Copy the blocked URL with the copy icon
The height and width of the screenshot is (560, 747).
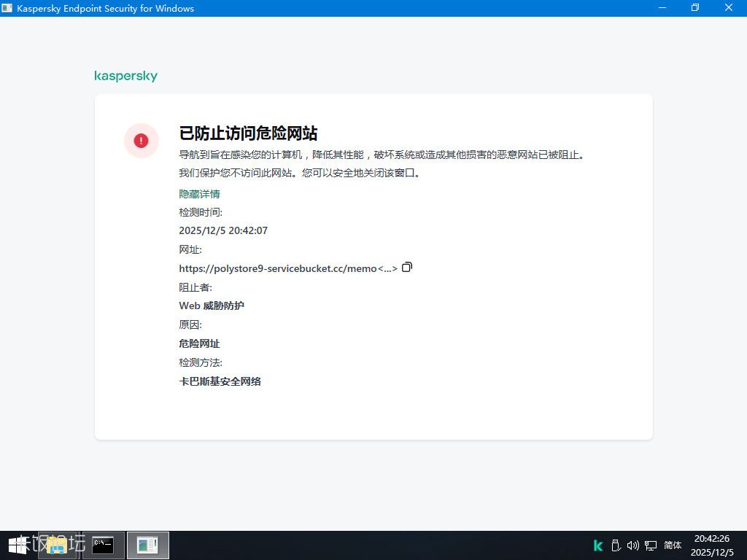[x=407, y=268]
